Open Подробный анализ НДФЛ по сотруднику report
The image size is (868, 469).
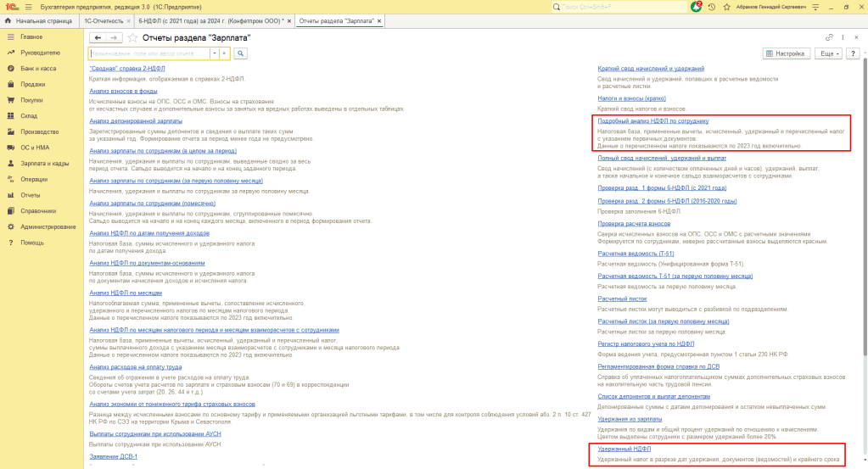652,121
